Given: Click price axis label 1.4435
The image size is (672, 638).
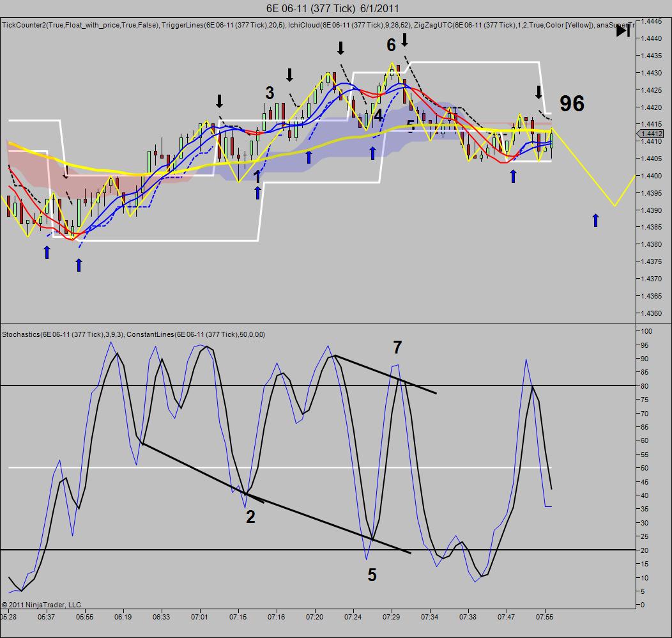Looking at the screenshot, I should [652, 56].
